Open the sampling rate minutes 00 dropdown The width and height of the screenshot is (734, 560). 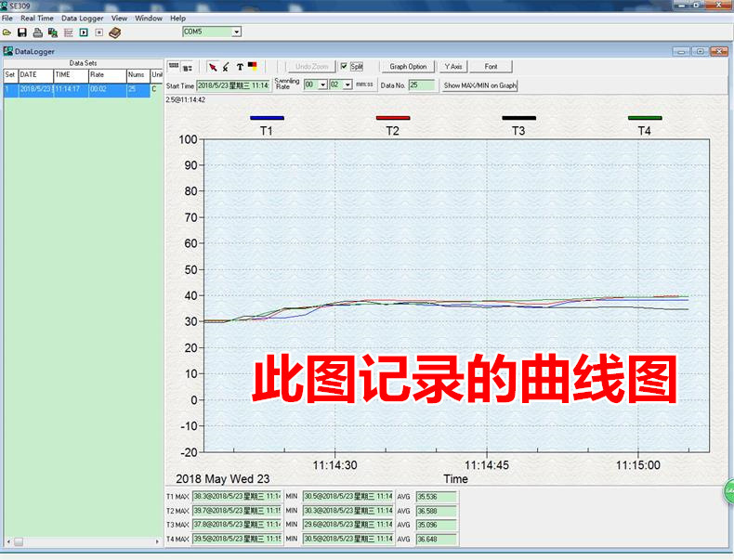coord(322,85)
